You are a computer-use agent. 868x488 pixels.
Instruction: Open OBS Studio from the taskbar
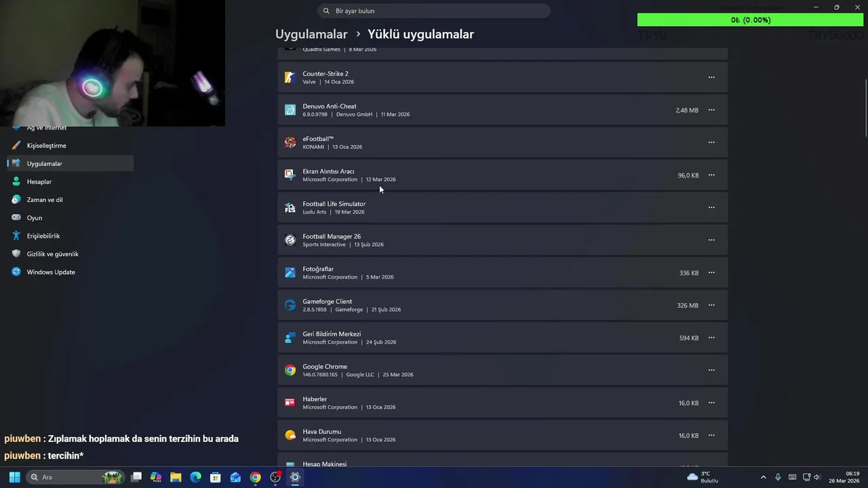click(x=275, y=477)
